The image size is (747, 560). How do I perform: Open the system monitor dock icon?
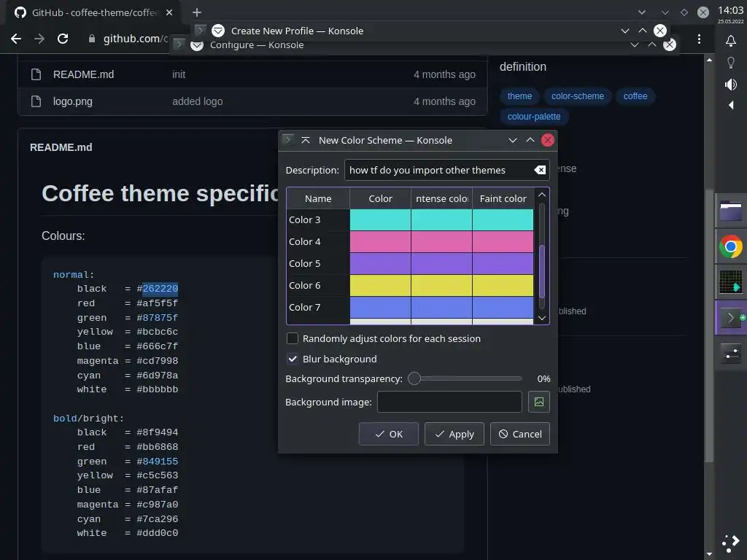click(x=731, y=282)
